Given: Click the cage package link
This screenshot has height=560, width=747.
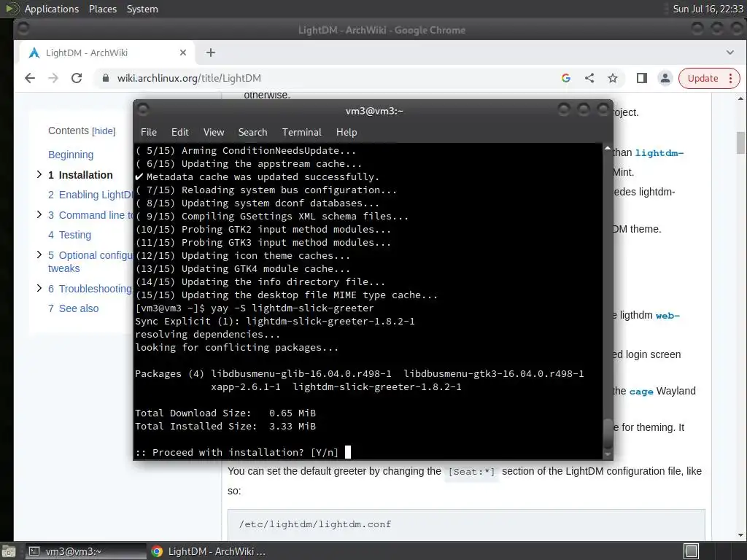Looking at the screenshot, I should point(640,392).
